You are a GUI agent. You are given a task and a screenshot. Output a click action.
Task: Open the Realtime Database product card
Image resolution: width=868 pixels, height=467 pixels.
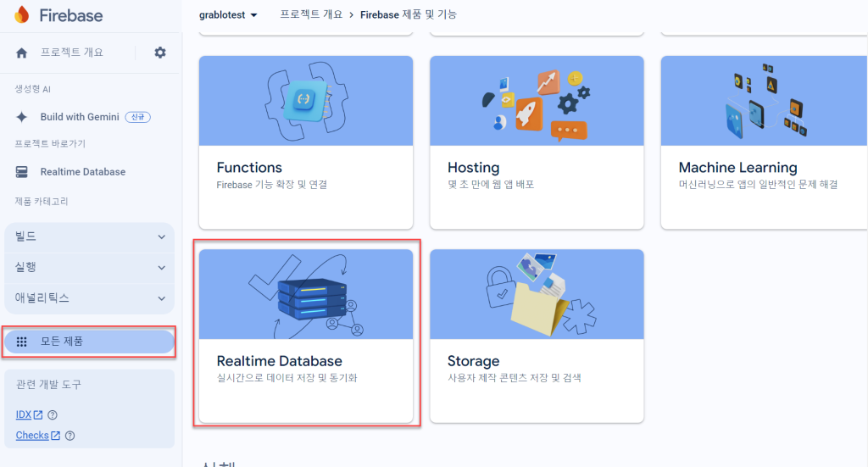pos(305,336)
